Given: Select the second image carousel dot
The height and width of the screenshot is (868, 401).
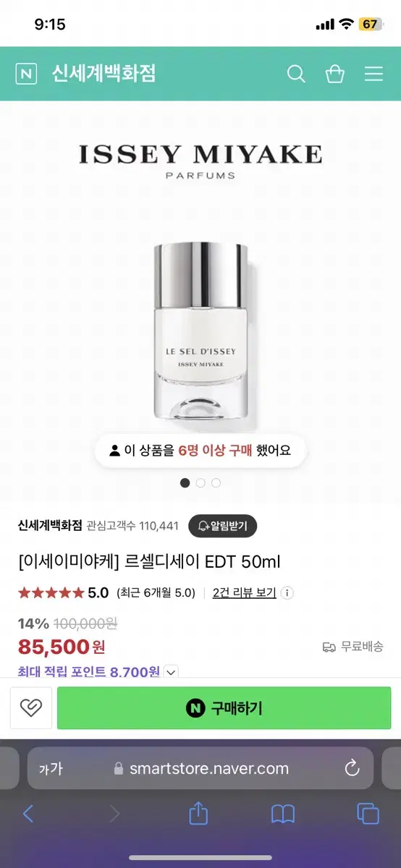Looking at the screenshot, I should [x=200, y=482].
